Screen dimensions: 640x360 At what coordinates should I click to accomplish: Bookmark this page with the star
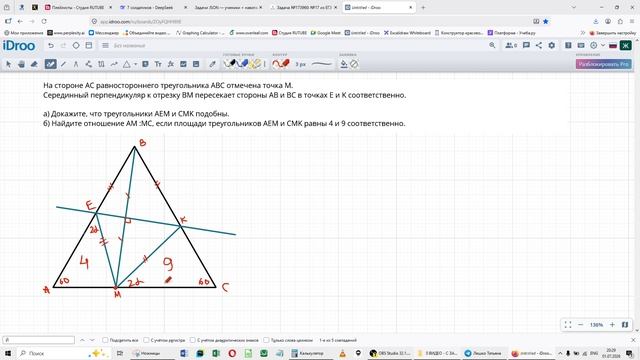pos(546,21)
